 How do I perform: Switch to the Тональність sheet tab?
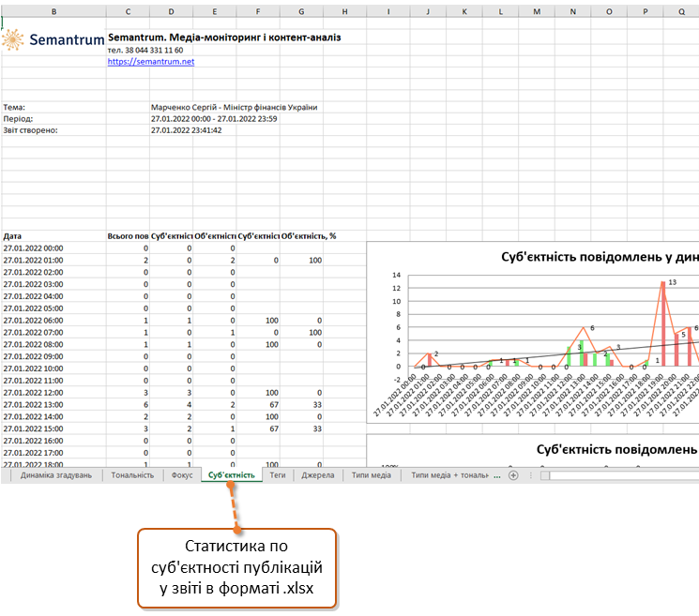point(132,475)
